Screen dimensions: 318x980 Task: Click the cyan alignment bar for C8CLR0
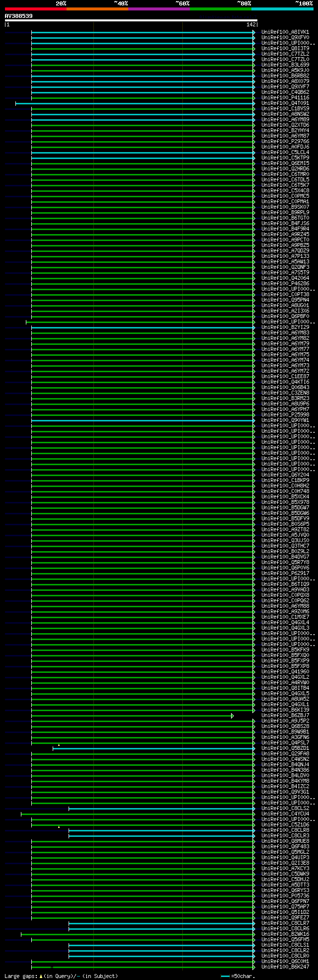[161, 956]
